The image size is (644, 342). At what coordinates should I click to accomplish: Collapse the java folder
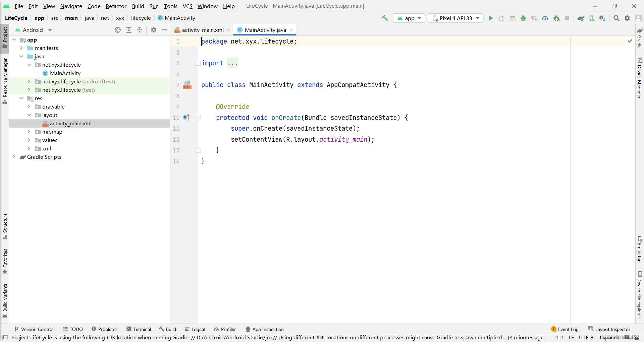click(21, 57)
